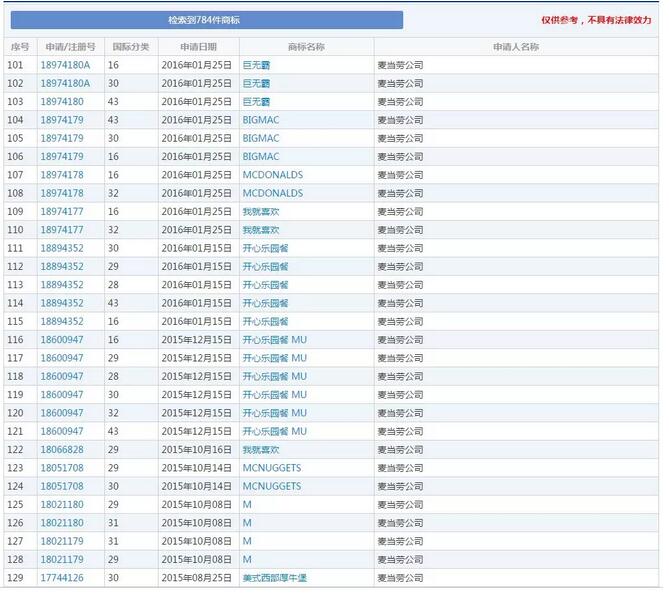Select date 2015年12月15日 in row 116

(197, 340)
